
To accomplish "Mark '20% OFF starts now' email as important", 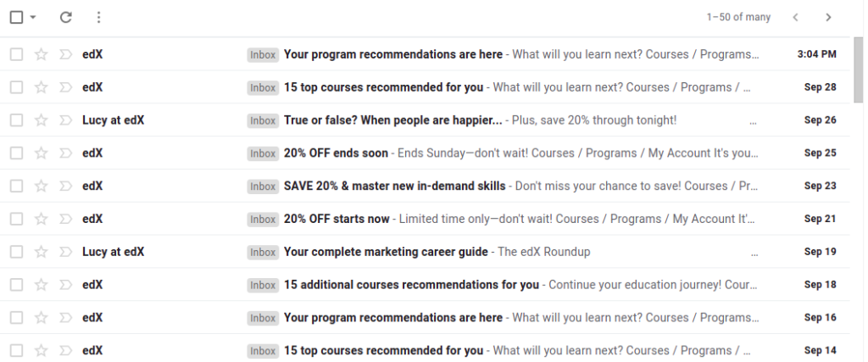I will click(64, 219).
